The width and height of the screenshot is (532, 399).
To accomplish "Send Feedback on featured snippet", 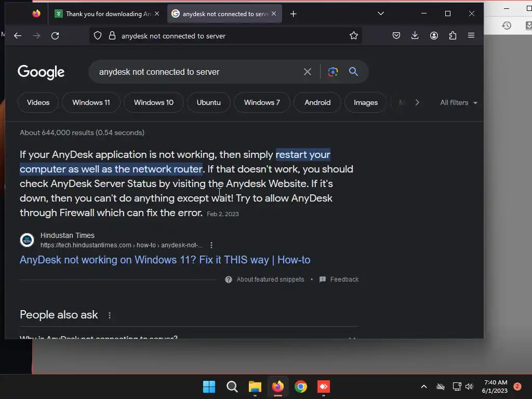I will 339,279.
